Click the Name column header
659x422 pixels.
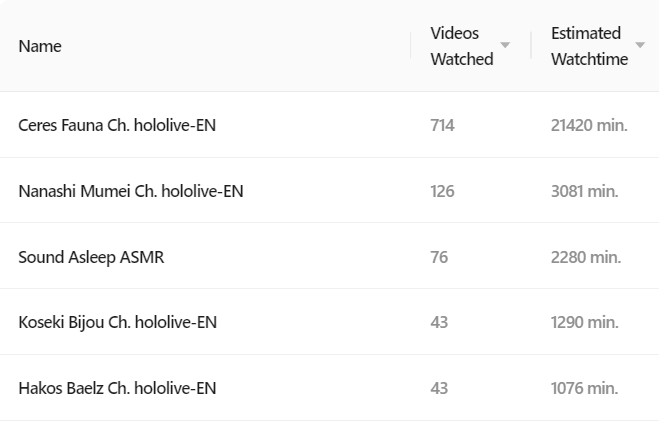[x=40, y=46]
